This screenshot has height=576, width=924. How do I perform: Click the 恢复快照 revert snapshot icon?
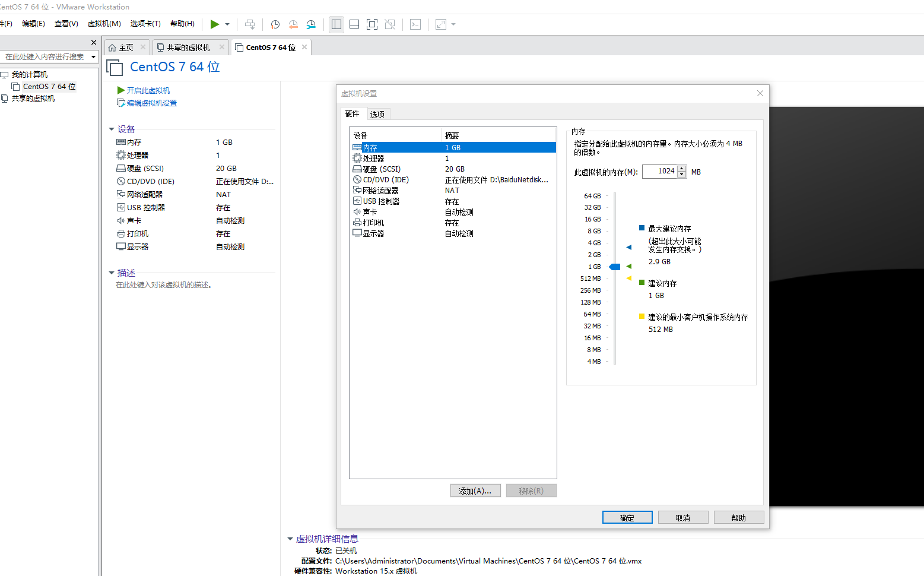point(293,24)
